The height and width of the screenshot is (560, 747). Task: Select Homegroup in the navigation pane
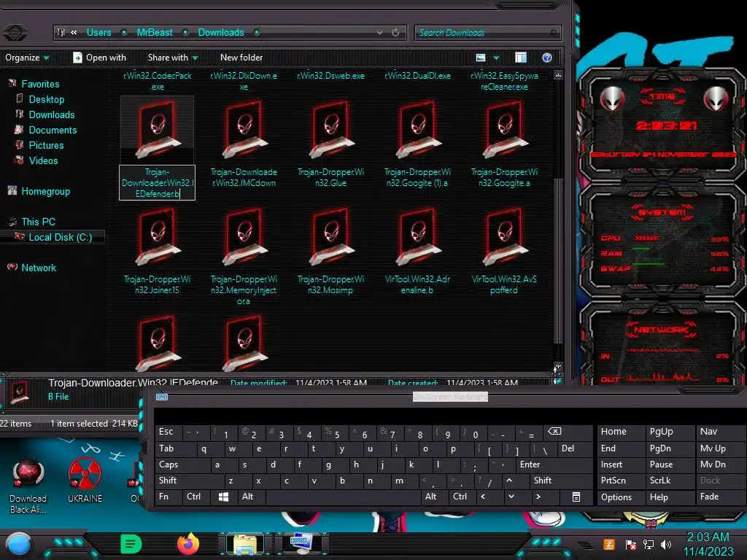click(x=46, y=192)
